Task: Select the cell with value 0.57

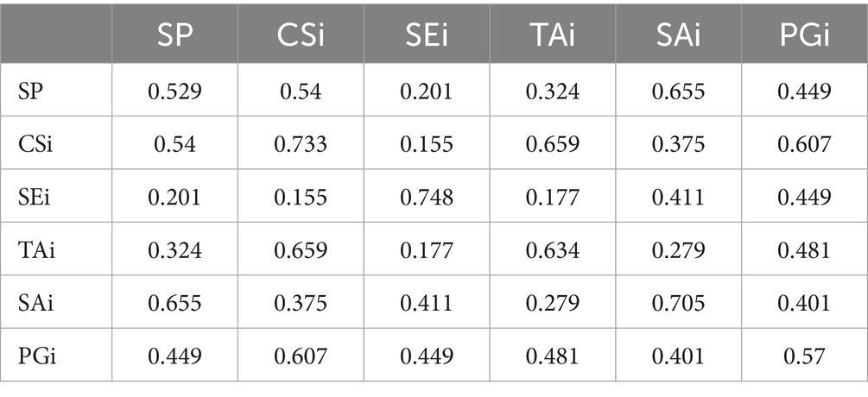Action: click(x=804, y=356)
